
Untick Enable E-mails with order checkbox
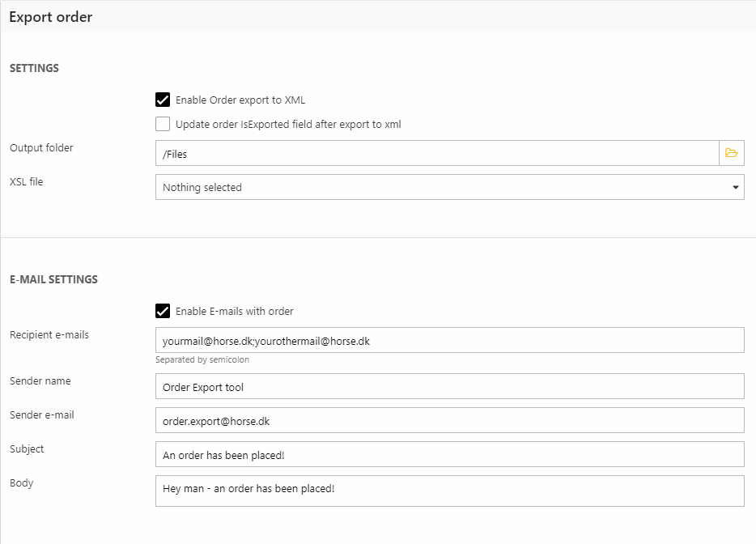click(x=163, y=311)
